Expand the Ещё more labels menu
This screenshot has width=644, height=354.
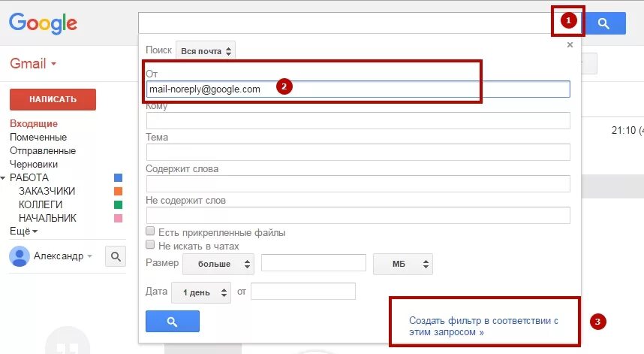click(23, 231)
